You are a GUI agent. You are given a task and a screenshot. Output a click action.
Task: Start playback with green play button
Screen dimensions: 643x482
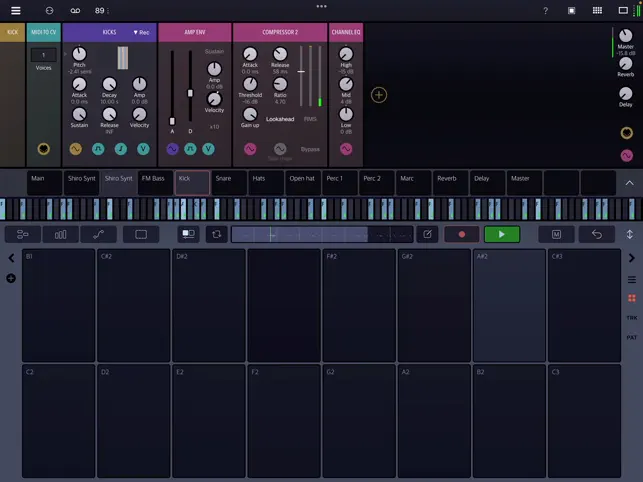(x=502, y=234)
